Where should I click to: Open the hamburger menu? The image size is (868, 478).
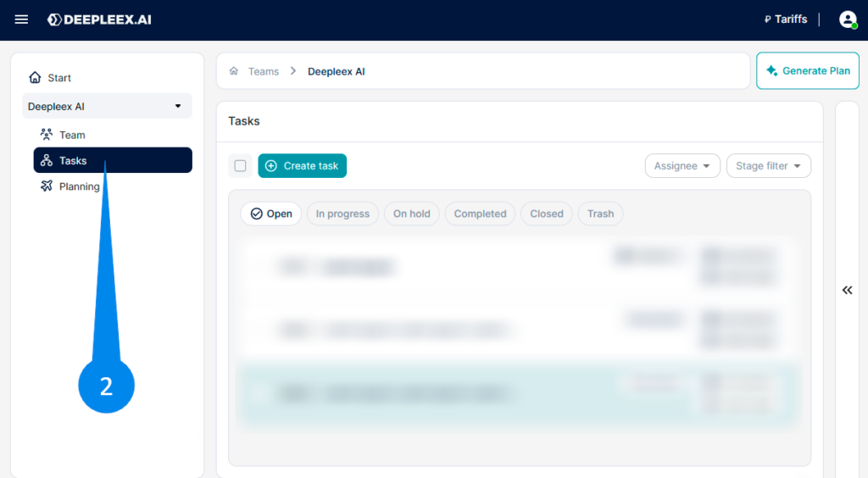tap(21, 20)
